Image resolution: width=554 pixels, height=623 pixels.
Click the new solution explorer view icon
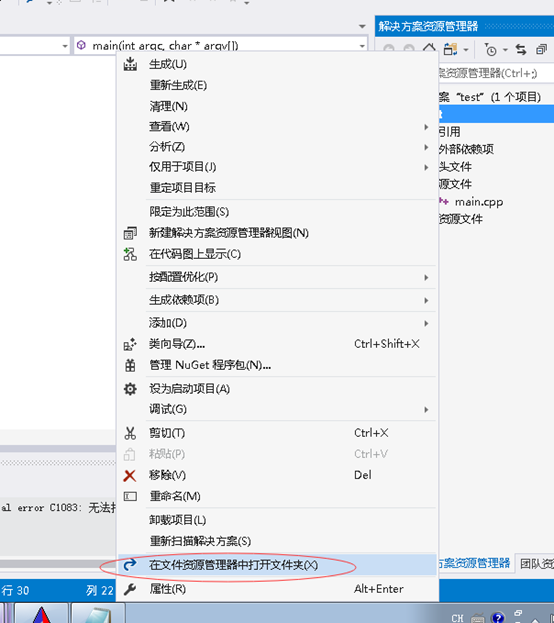point(130,233)
